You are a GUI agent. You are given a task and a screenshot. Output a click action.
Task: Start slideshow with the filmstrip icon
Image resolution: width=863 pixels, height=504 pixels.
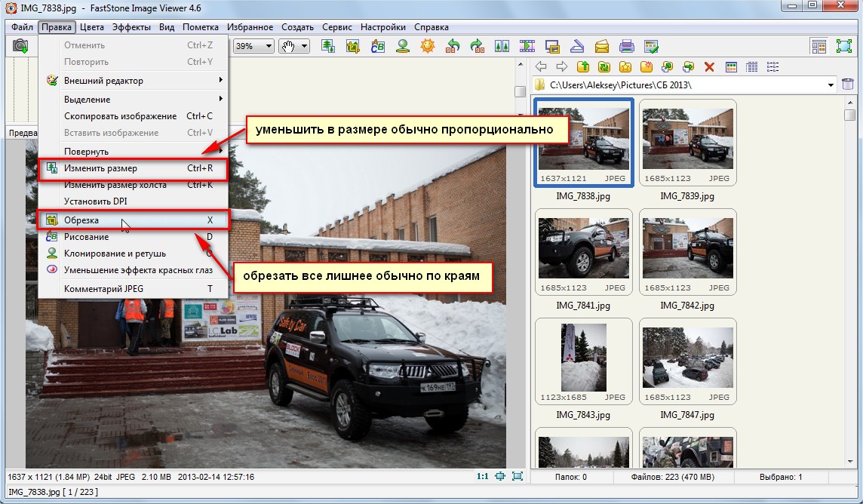click(x=527, y=47)
